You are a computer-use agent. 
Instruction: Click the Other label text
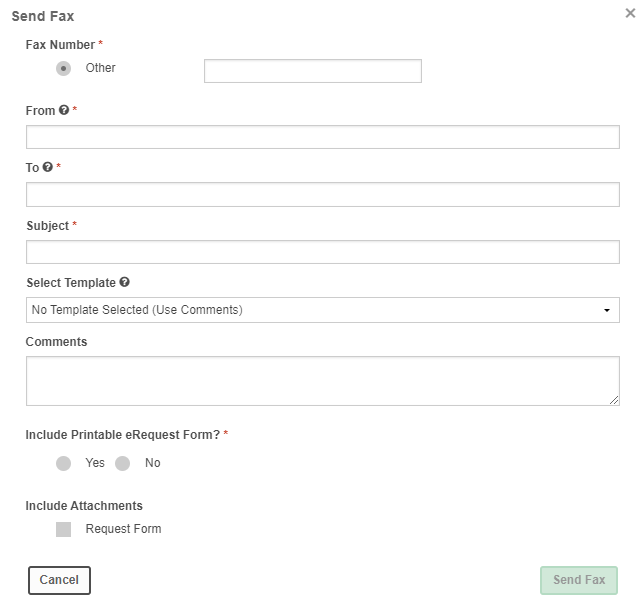point(100,68)
